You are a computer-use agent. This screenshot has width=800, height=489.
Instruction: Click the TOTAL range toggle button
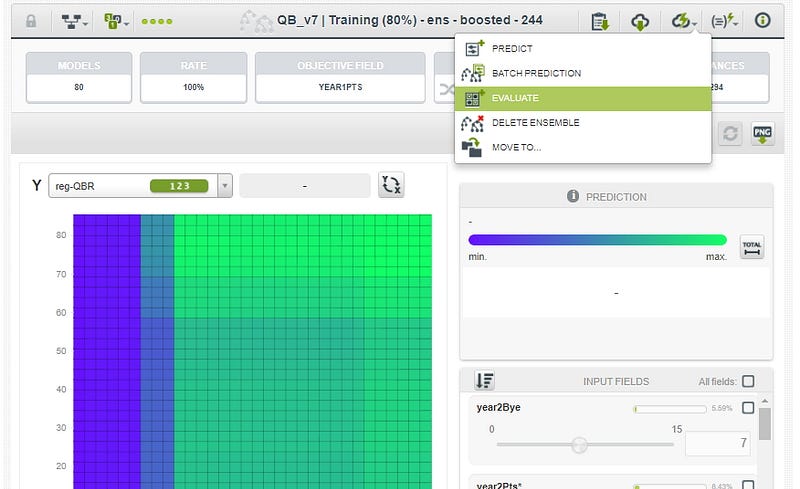tap(752, 247)
